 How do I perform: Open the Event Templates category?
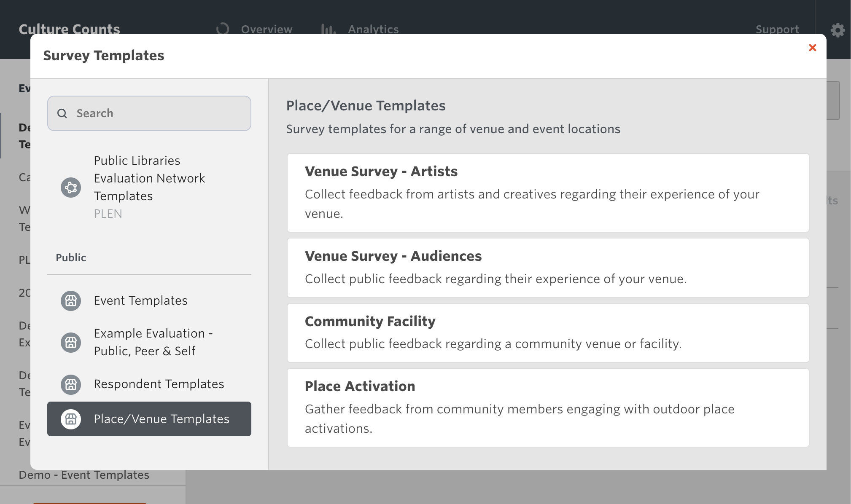140,301
